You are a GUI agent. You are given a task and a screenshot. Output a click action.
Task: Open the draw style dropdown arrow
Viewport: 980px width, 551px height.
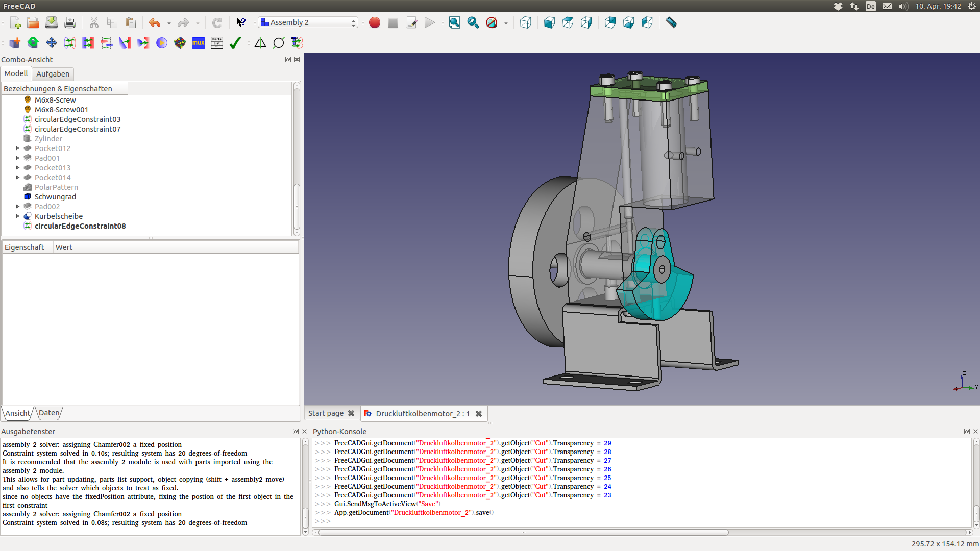tap(506, 23)
